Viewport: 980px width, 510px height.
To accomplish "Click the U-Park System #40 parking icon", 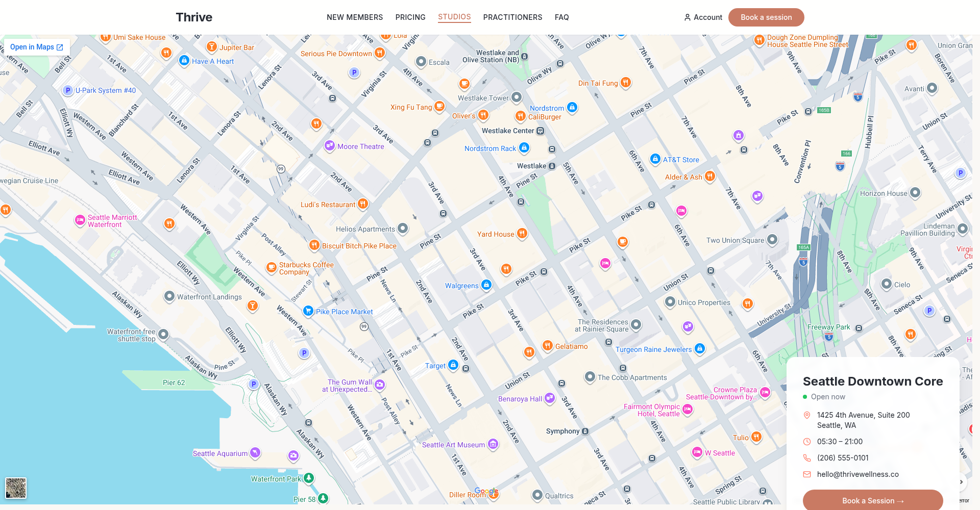I will tap(68, 90).
